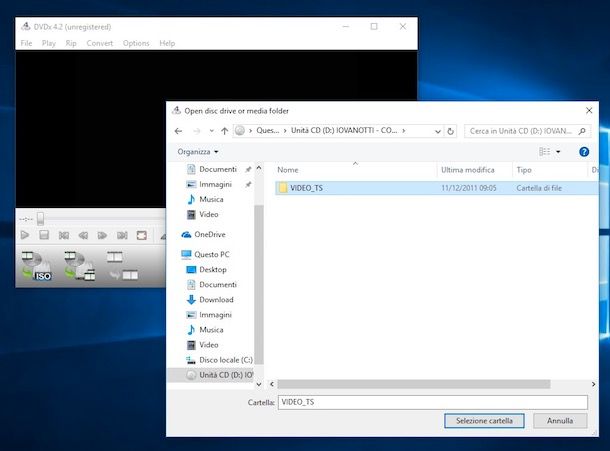Open the Rip menu in DVDx
Image resolution: width=610 pixels, height=451 pixels.
pyautogui.click(x=71, y=43)
